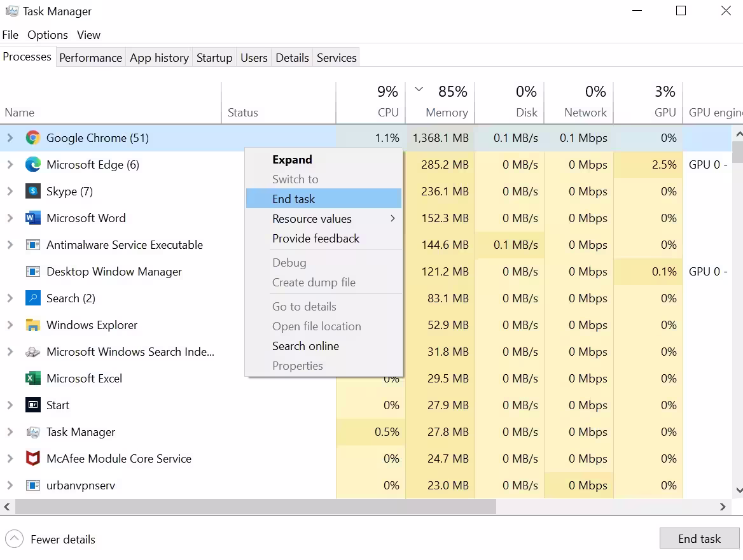The image size is (743, 560).
Task: Switch to the Performance tab
Action: coord(90,58)
